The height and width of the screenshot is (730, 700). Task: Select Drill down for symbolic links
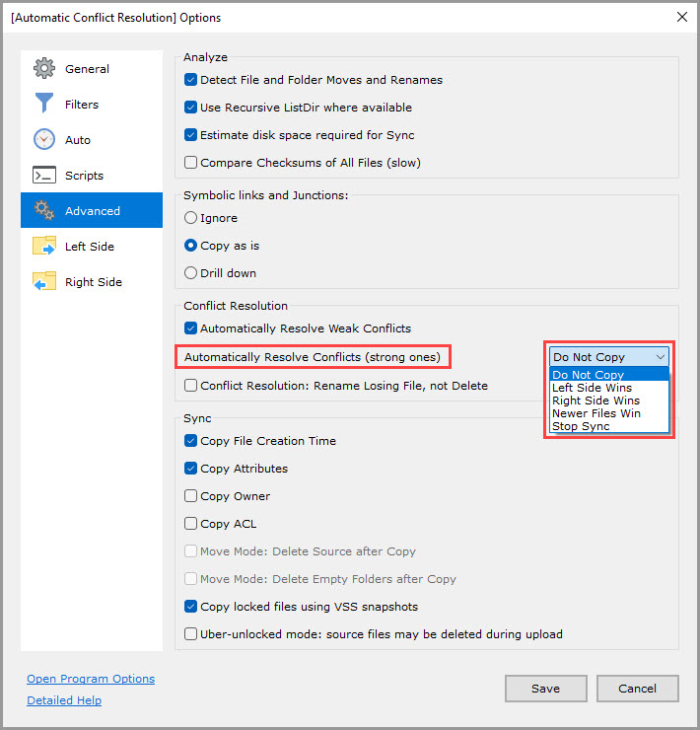[x=190, y=273]
